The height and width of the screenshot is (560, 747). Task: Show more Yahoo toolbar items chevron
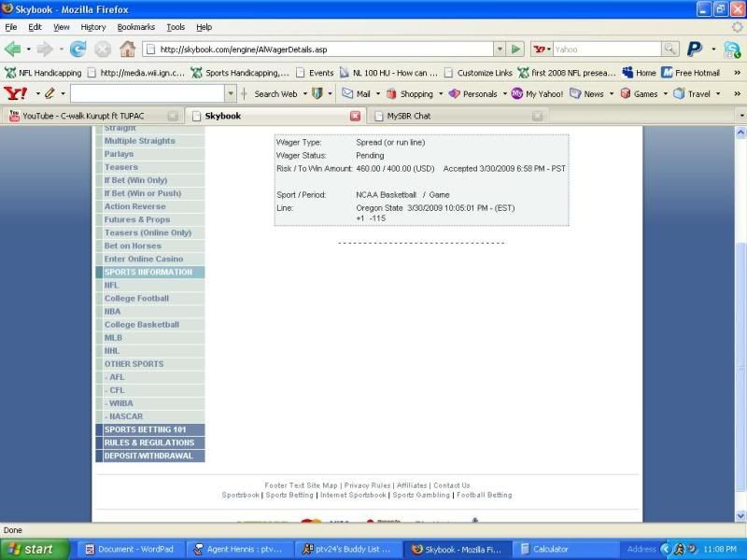click(737, 94)
